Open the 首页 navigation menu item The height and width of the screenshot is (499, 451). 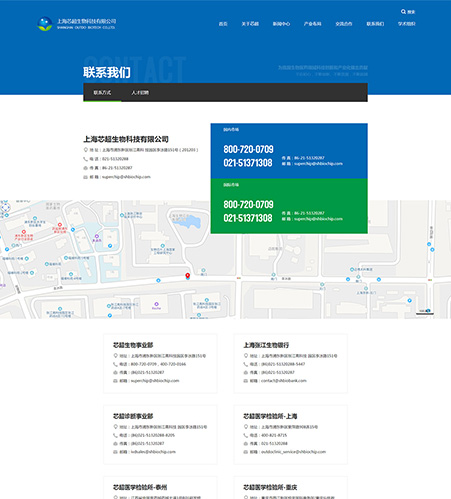click(x=223, y=24)
